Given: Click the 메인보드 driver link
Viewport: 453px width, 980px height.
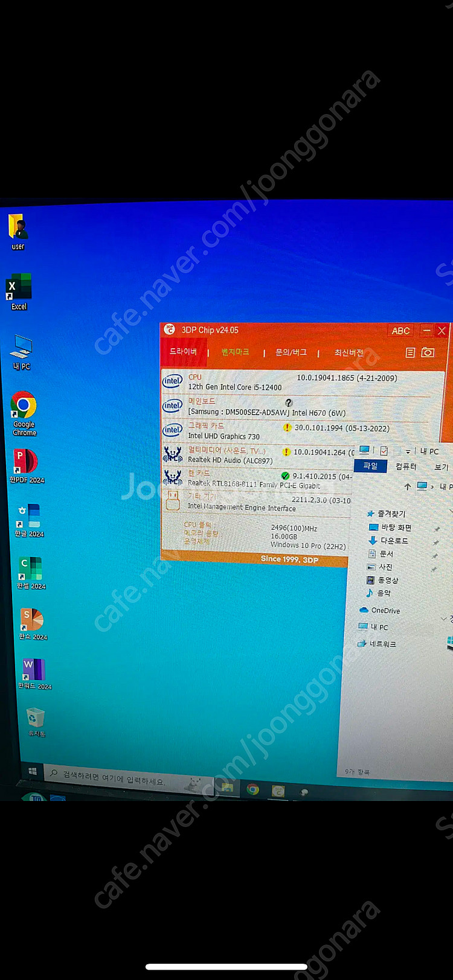Looking at the screenshot, I should tap(202, 401).
